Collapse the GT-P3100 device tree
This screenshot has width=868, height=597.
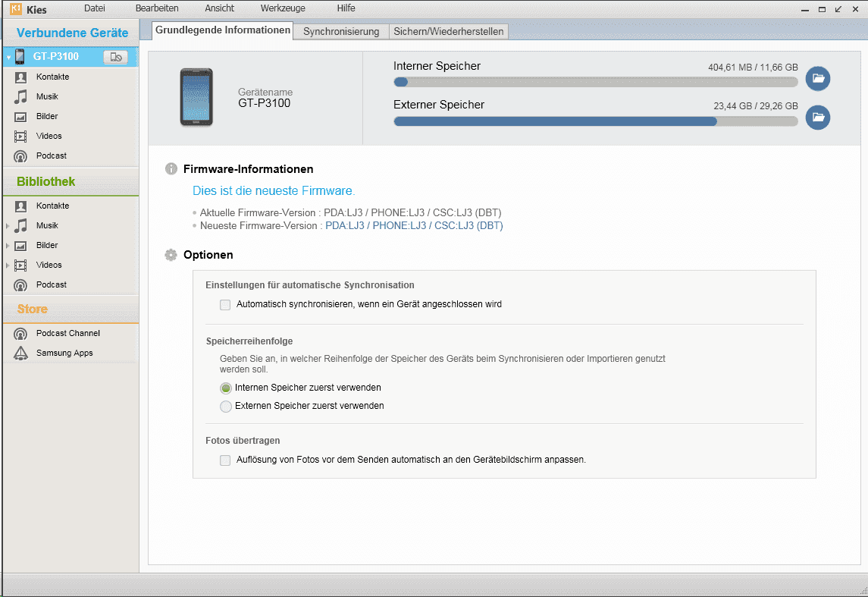8,57
